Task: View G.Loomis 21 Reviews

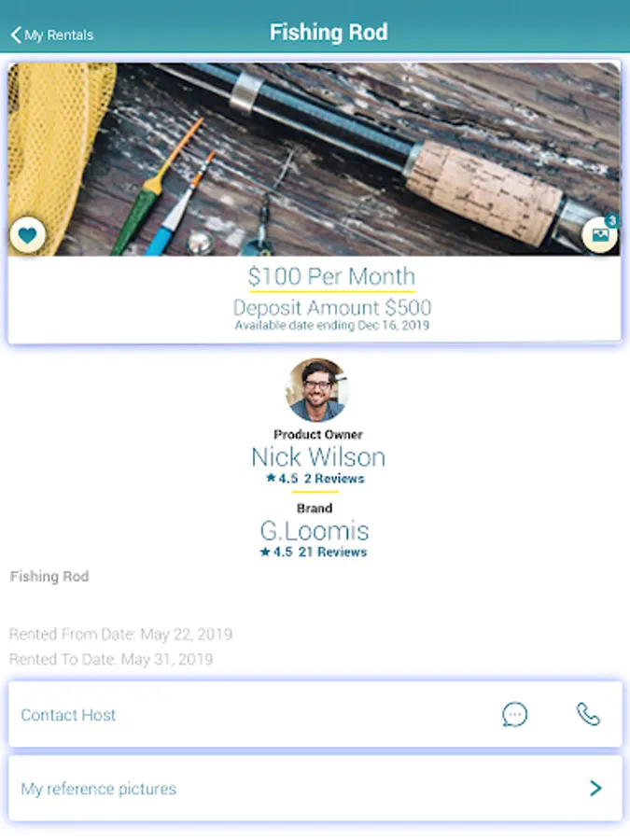Action: [332, 552]
